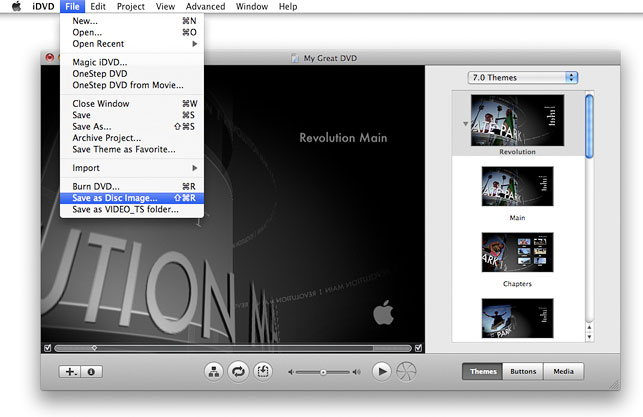Select Save as Disc Image...
Image resolution: width=643 pixels, height=417 pixels.
click(132, 198)
